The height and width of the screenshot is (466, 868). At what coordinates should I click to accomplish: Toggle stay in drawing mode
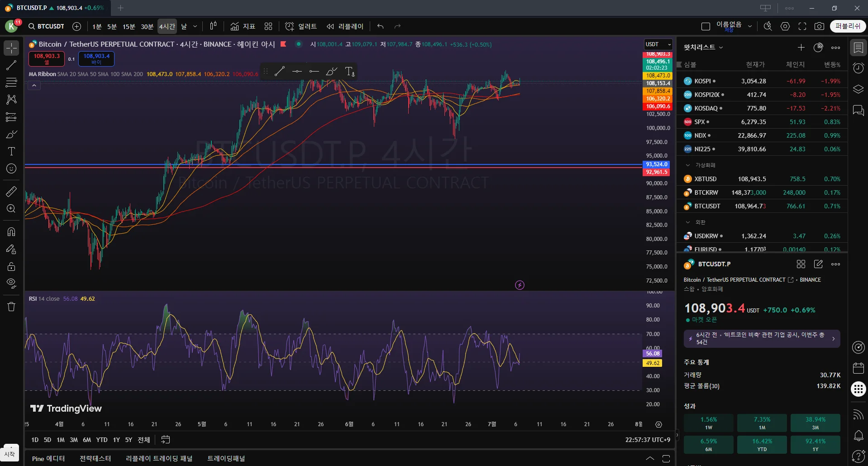click(x=11, y=249)
